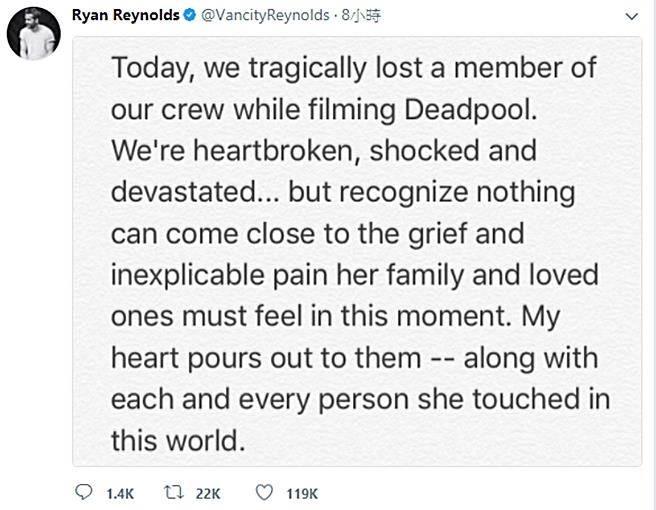Click the reply speech bubble icon

click(83, 493)
